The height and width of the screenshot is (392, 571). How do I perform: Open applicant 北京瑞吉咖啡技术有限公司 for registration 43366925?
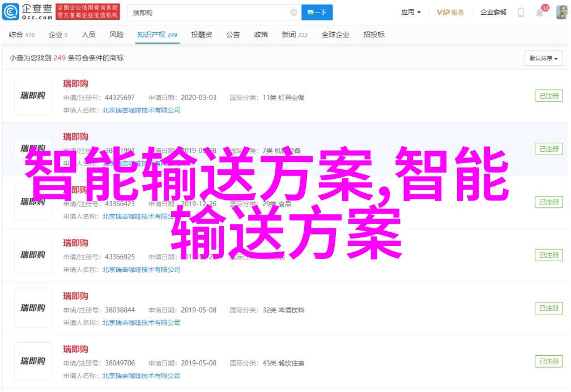pyautogui.click(x=141, y=270)
